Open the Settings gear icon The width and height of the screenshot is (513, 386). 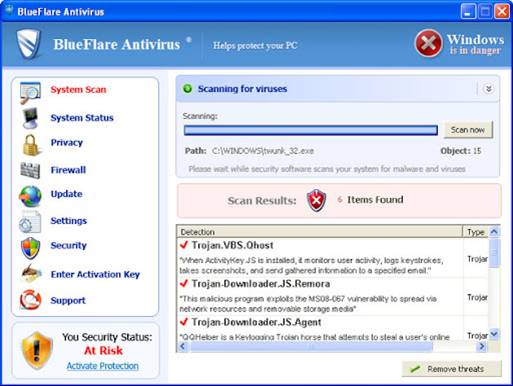30,222
